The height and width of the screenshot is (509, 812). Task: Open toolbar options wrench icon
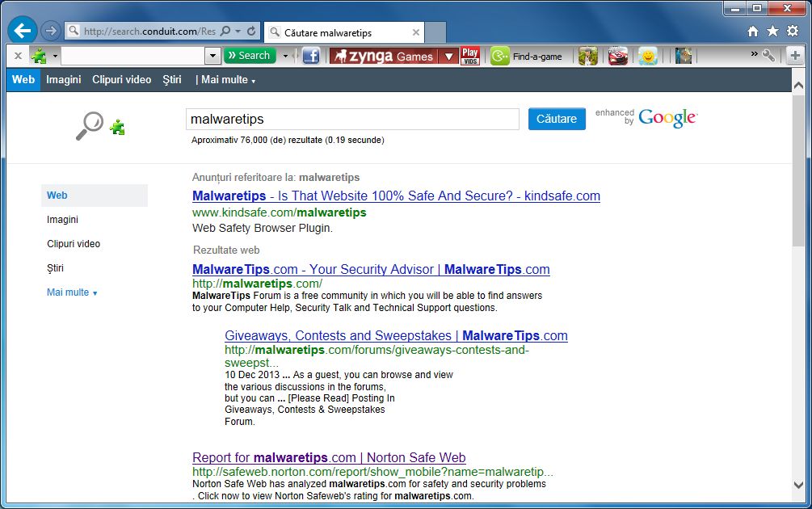point(768,56)
